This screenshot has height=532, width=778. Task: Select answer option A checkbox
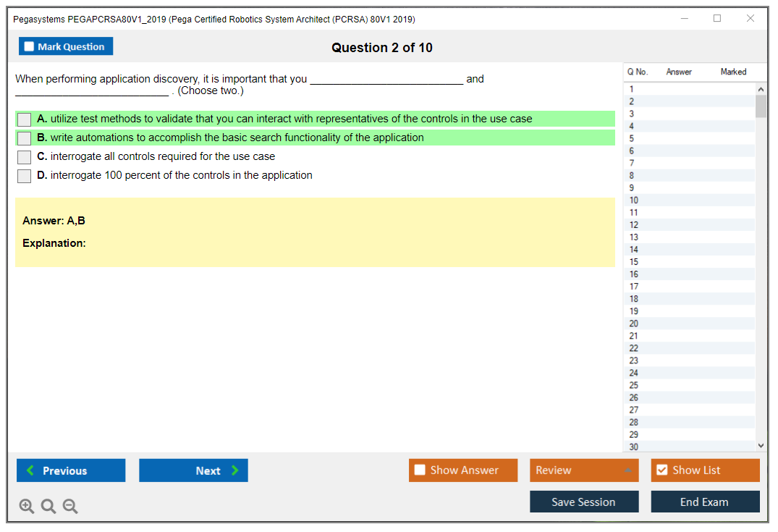point(25,119)
